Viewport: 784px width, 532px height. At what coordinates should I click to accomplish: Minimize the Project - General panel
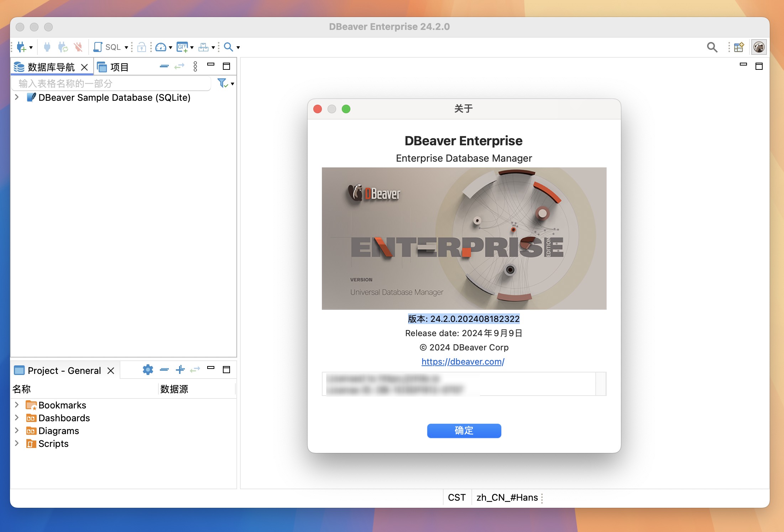coord(211,368)
